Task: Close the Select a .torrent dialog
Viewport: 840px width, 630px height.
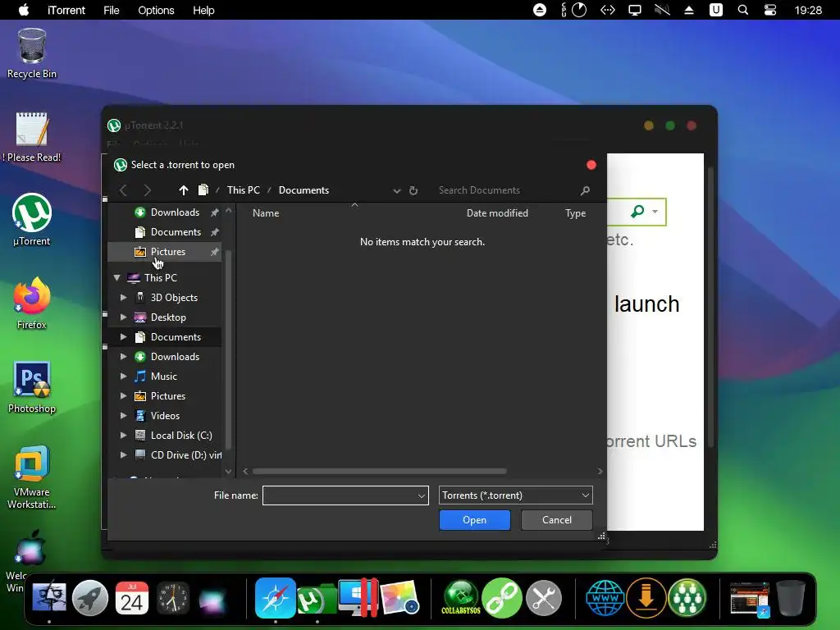Action: [x=591, y=165]
